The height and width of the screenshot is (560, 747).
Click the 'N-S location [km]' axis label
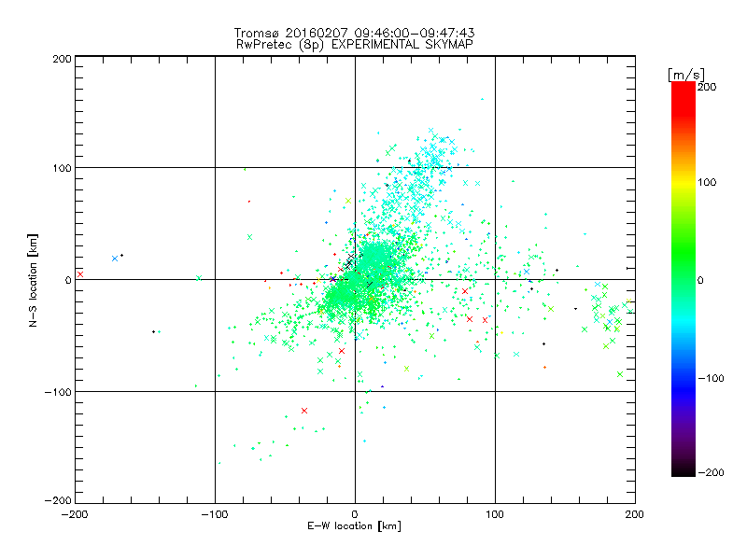pyautogui.click(x=33, y=280)
